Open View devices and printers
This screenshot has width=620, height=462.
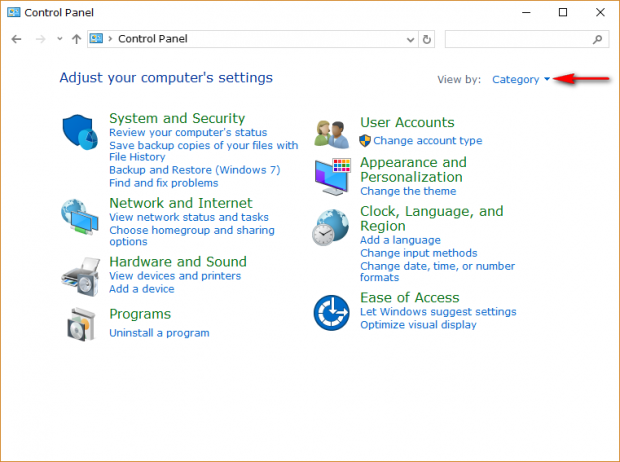tap(175, 276)
